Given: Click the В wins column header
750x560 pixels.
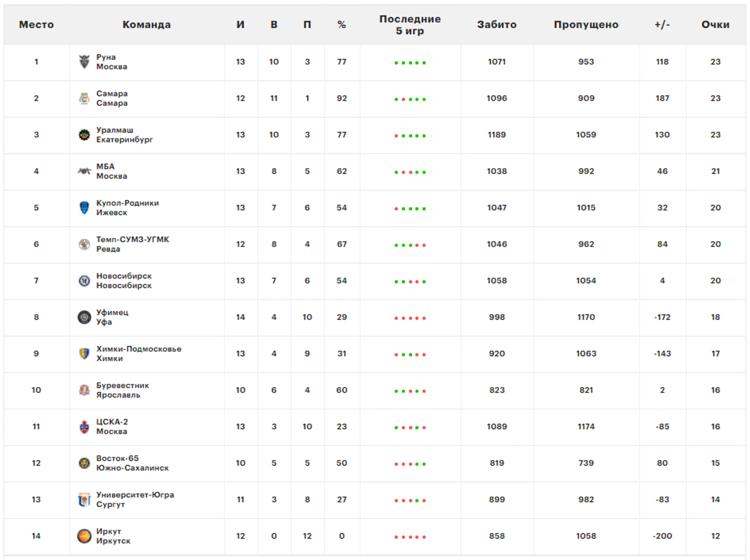Looking at the screenshot, I should (274, 25).
